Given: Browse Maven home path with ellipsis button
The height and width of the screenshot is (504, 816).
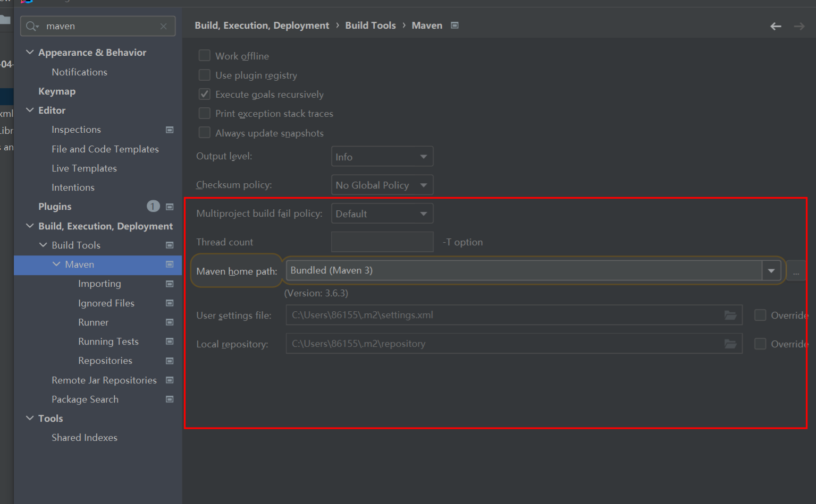Looking at the screenshot, I should tap(796, 271).
